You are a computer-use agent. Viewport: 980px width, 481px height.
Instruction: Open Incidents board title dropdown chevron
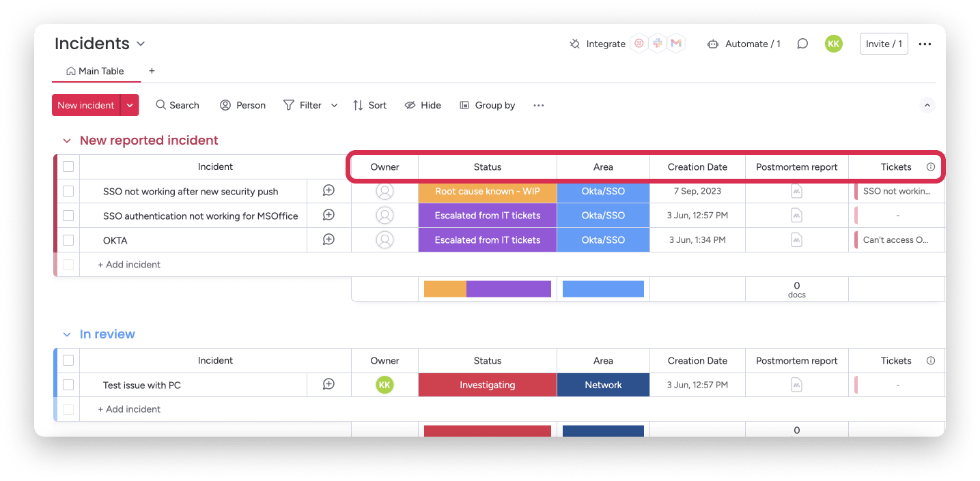(x=141, y=44)
